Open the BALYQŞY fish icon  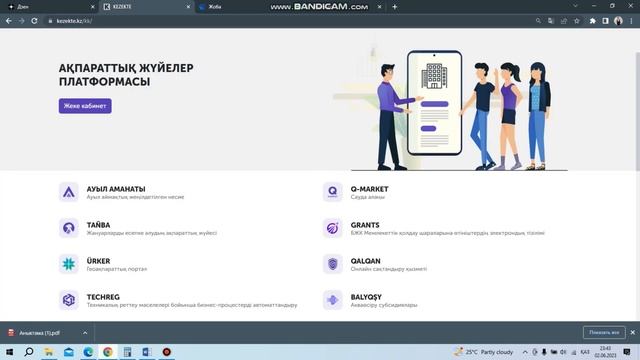pyautogui.click(x=333, y=300)
